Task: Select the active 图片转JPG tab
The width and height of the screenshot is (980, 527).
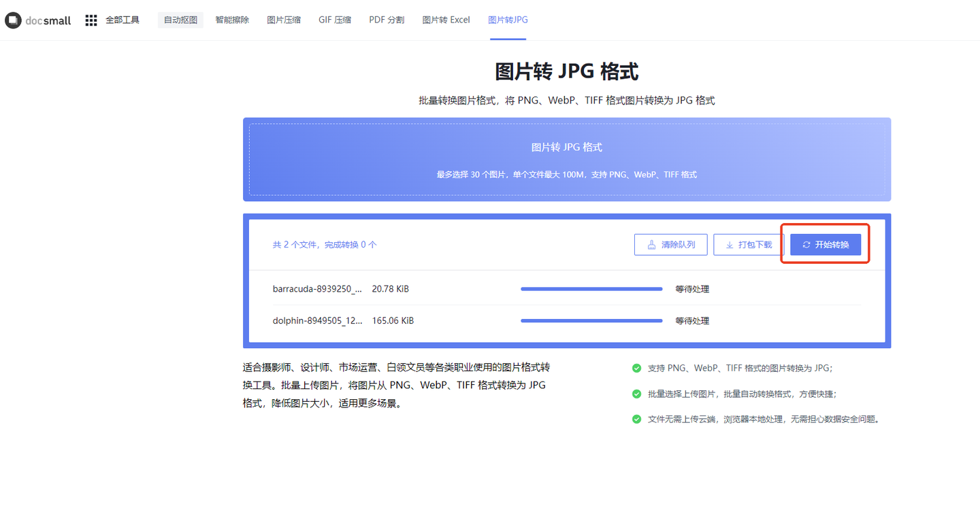Action: click(x=508, y=20)
